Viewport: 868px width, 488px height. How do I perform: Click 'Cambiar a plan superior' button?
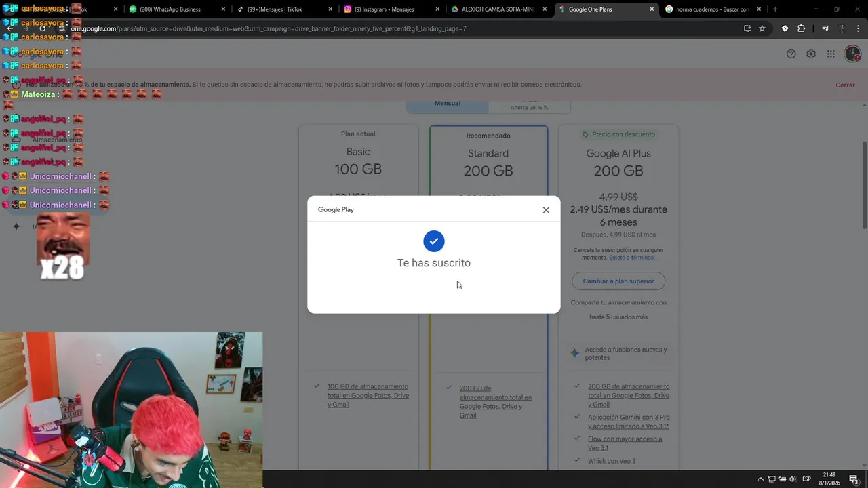click(618, 281)
